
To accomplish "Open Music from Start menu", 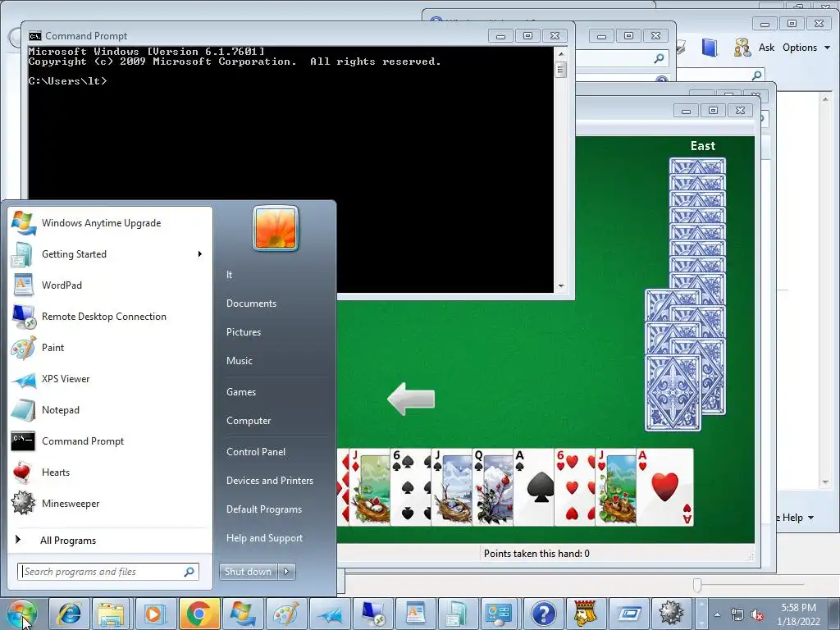I will (x=239, y=361).
